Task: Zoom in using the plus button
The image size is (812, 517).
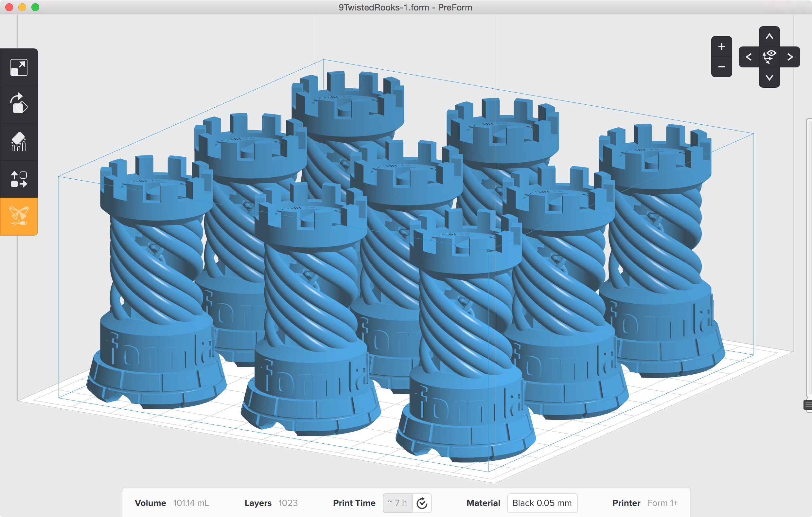Action: coord(722,46)
